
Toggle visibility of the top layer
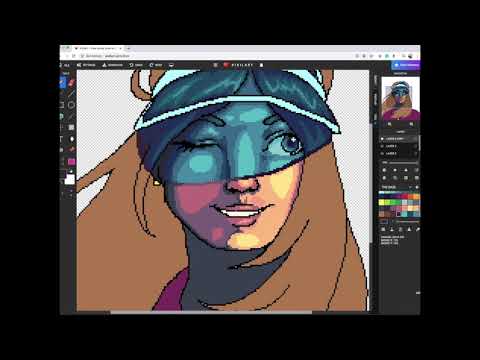tap(383, 138)
